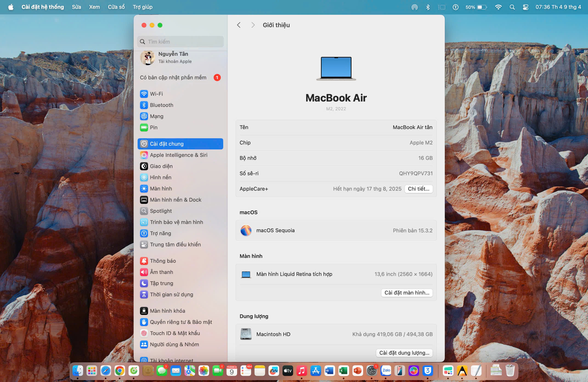This screenshot has width=588, height=382.
Task: Open Người dùng & Nhóm settings
Action: coord(180,345)
